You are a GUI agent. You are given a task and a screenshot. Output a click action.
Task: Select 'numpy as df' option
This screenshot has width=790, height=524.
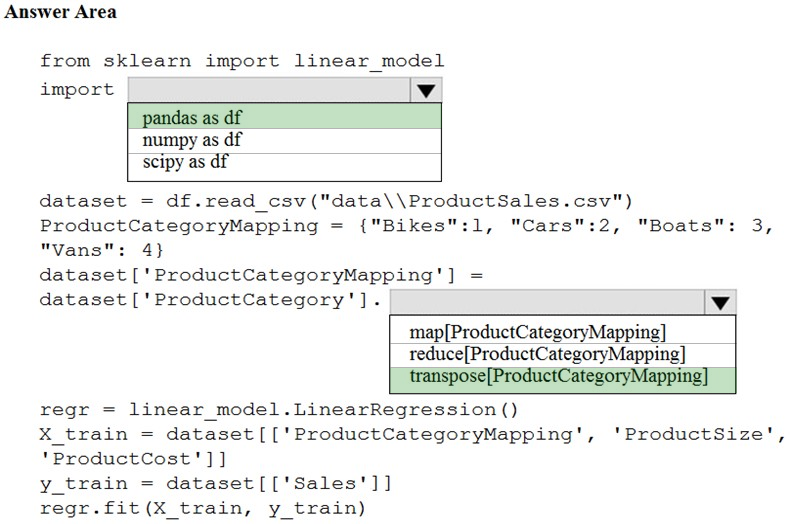tap(285, 141)
